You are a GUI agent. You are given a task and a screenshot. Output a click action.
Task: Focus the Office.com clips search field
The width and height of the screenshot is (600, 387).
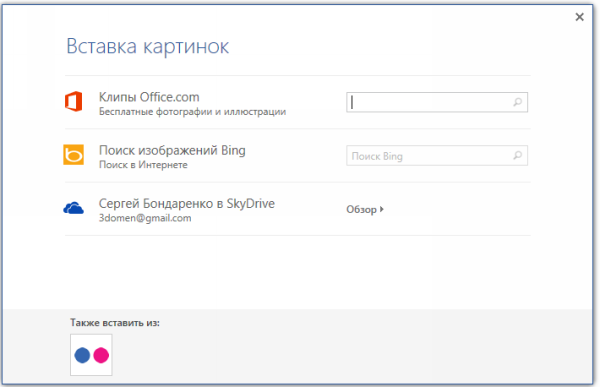point(437,102)
